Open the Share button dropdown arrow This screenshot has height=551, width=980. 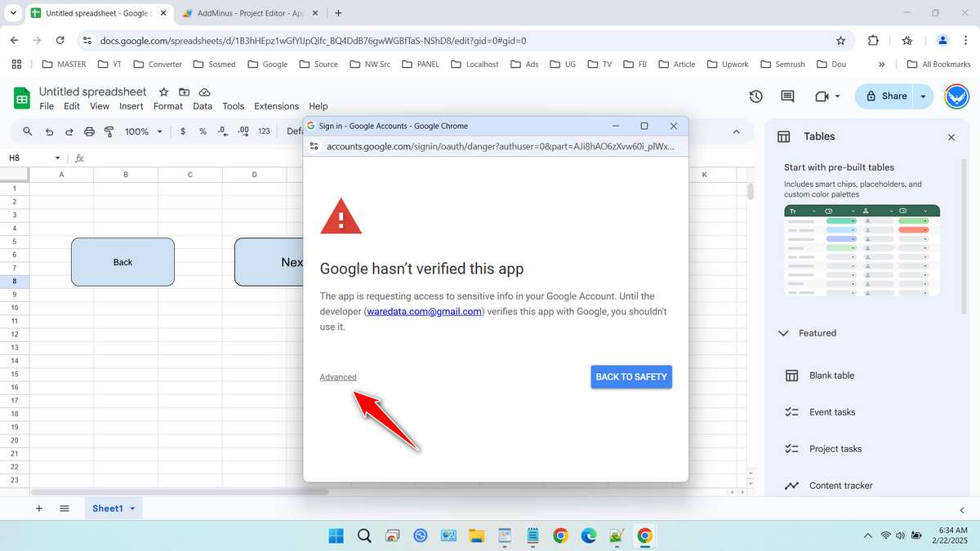tap(921, 96)
